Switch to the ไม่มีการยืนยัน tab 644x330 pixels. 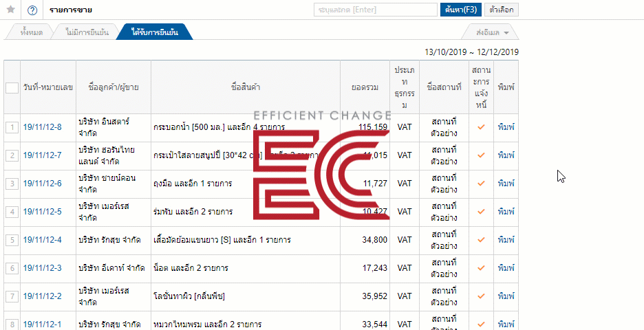[87, 32]
